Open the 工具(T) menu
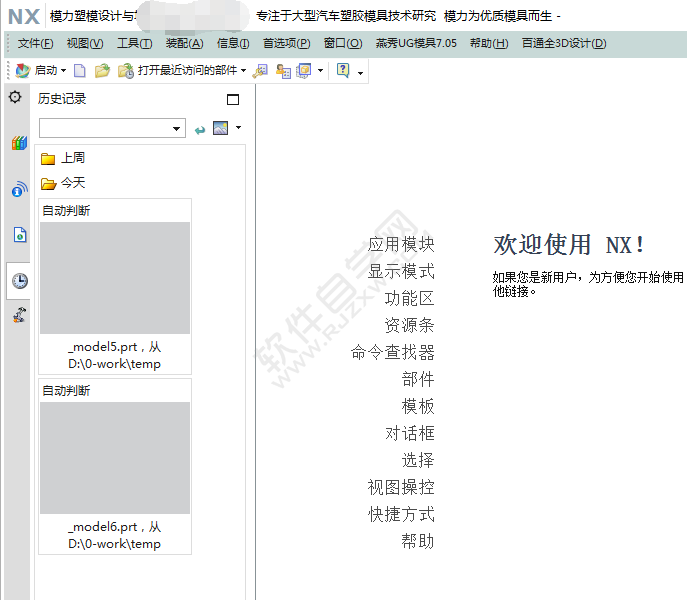The height and width of the screenshot is (600, 687). (135, 43)
